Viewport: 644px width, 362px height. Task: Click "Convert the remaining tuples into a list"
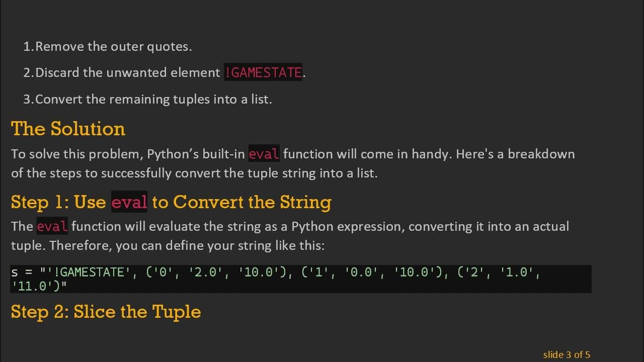(x=153, y=99)
